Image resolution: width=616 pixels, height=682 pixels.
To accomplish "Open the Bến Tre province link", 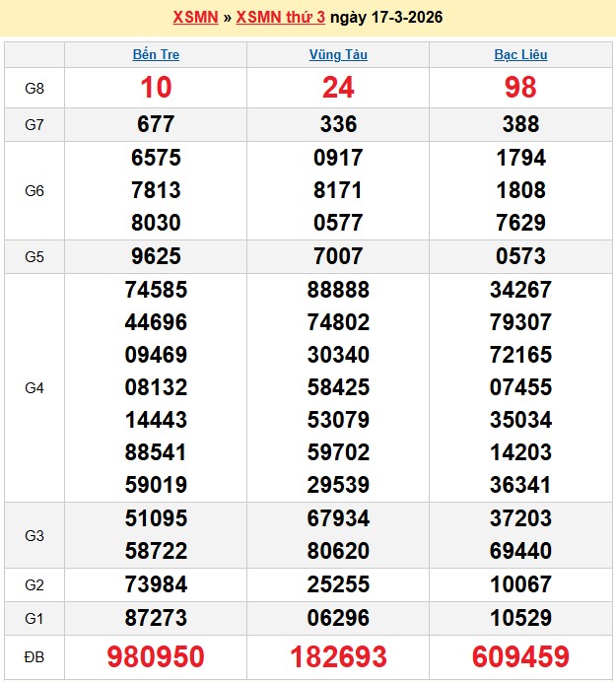I will click(156, 55).
